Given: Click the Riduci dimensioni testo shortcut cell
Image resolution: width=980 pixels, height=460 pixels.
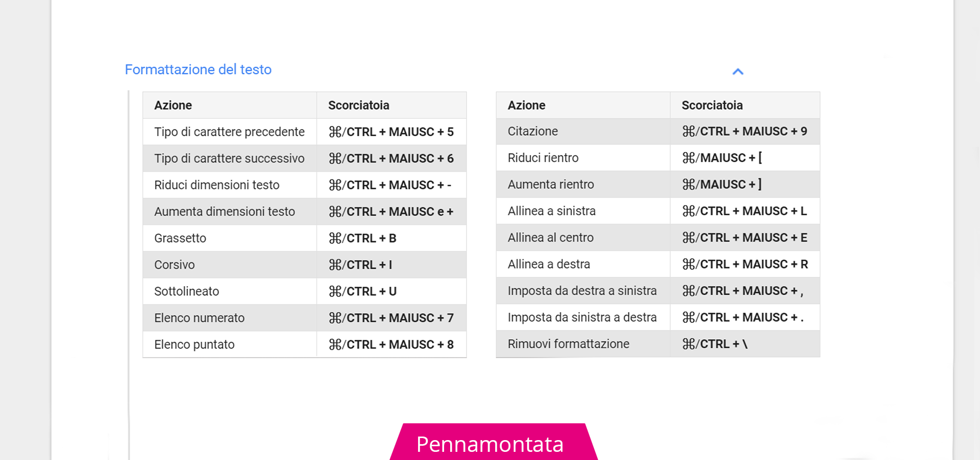Looking at the screenshot, I should pyautogui.click(x=390, y=185).
